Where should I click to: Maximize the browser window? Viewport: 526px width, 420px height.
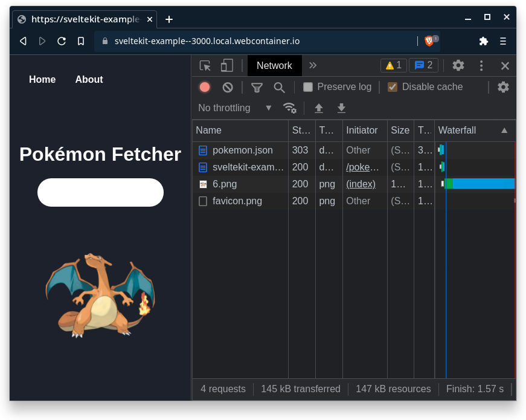click(487, 17)
